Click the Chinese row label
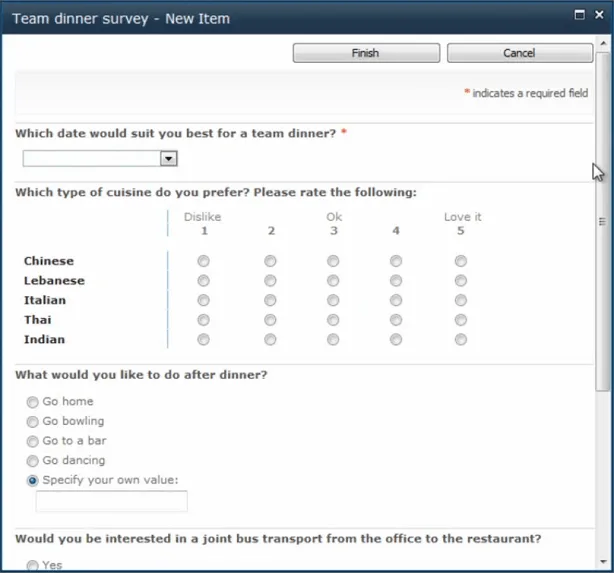Image resolution: width=614 pixels, height=573 pixels. click(x=49, y=261)
